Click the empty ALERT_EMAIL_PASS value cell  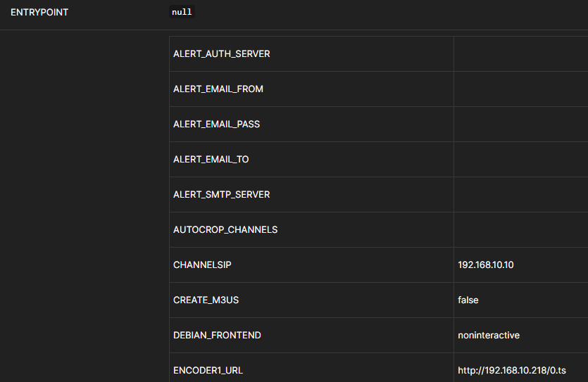tap(520, 125)
